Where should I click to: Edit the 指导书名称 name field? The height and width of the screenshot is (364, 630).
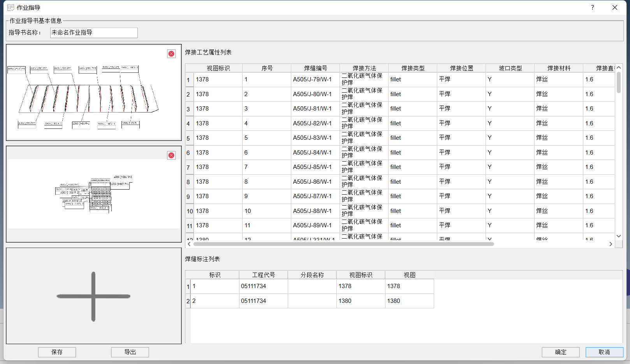[x=93, y=33]
